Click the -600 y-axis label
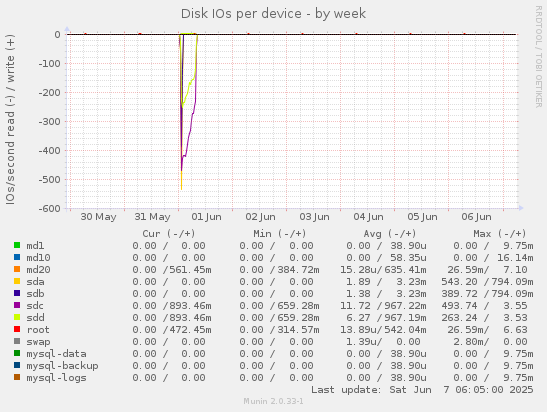 point(49,209)
